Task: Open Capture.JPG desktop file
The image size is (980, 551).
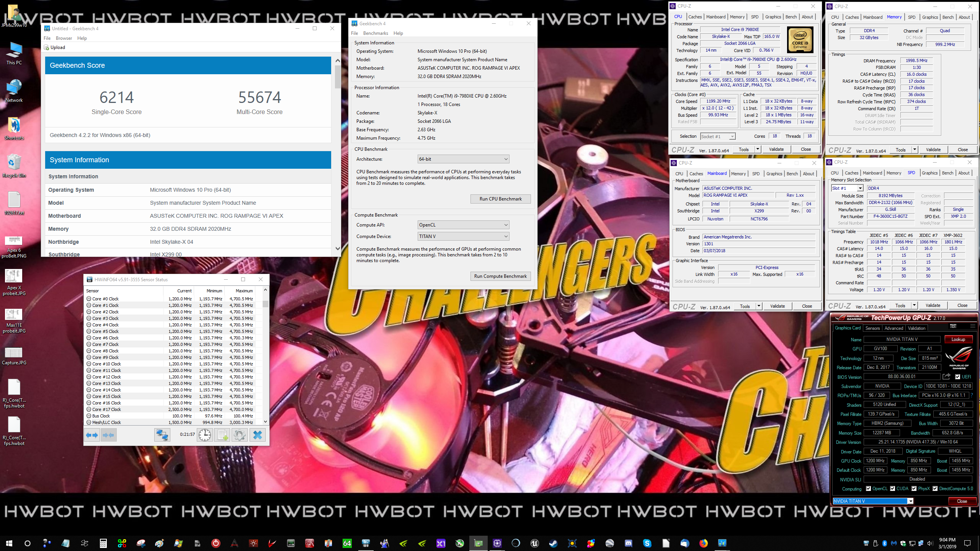Action: 14,356
